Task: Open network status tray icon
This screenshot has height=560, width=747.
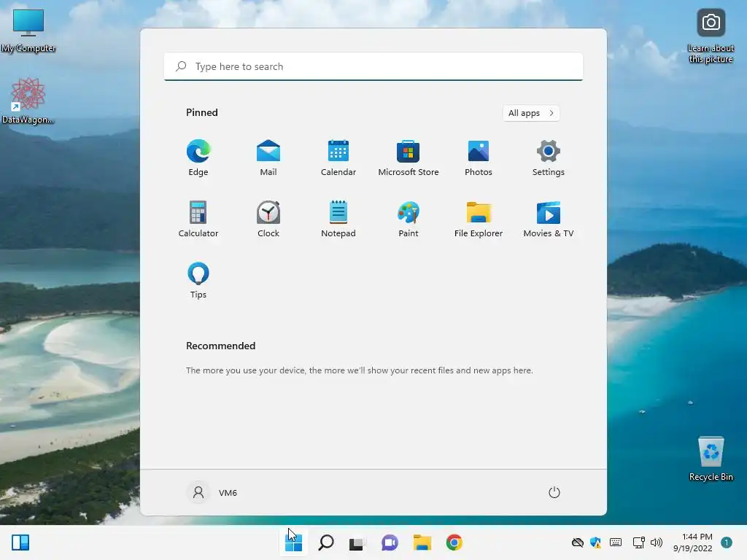Action: pos(639,542)
